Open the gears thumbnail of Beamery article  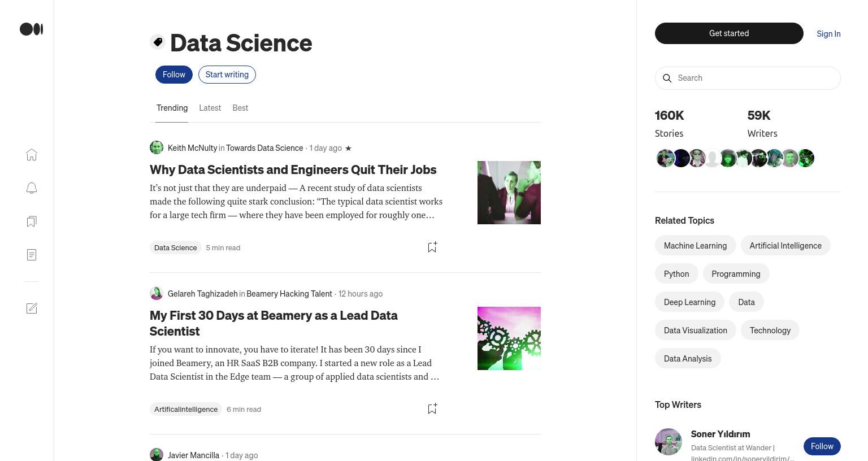tap(509, 338)
